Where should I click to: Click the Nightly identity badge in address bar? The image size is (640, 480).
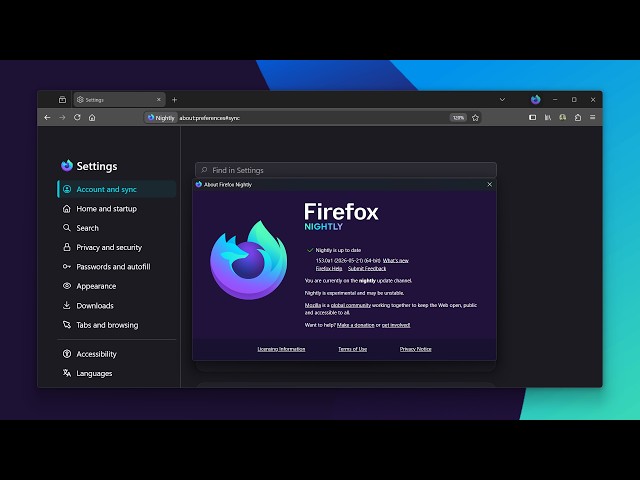161,118
